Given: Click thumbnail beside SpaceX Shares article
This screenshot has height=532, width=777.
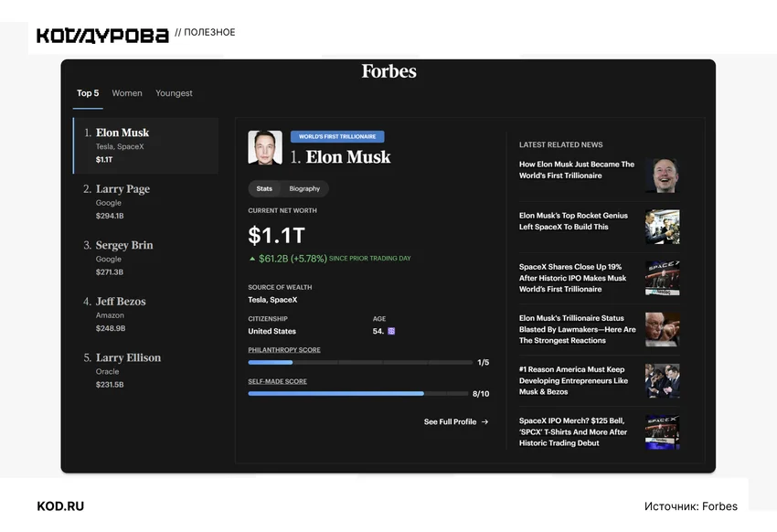Looking at the screenshot, I should coord(663,279).
